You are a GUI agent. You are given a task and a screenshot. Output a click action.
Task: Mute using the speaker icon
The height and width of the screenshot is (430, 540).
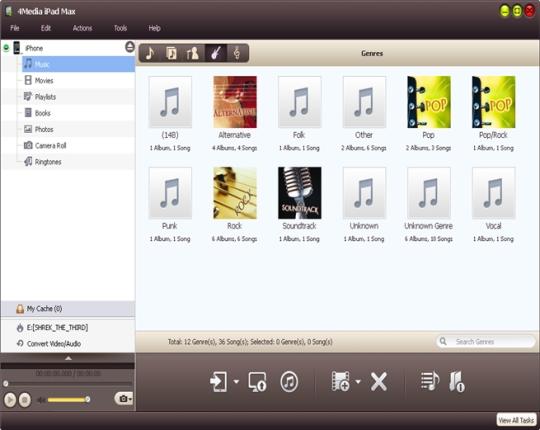tap(41, 400)
